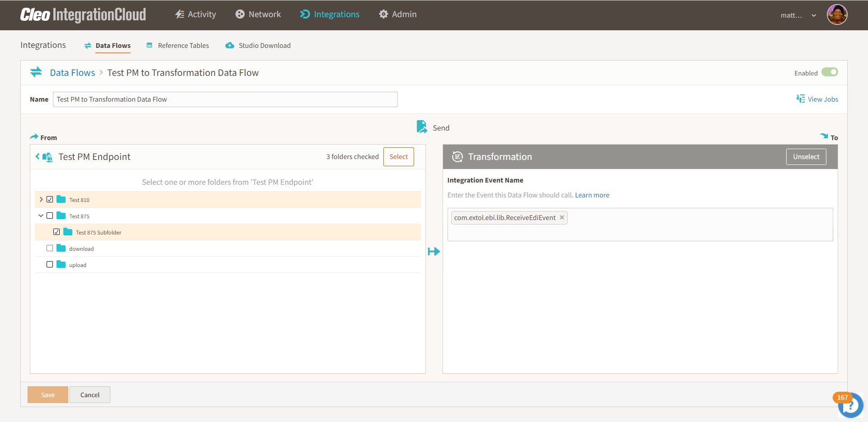This screenshot has width=868, height=422.
Task: Open the user avatar picture
Action: pos(837,14)
